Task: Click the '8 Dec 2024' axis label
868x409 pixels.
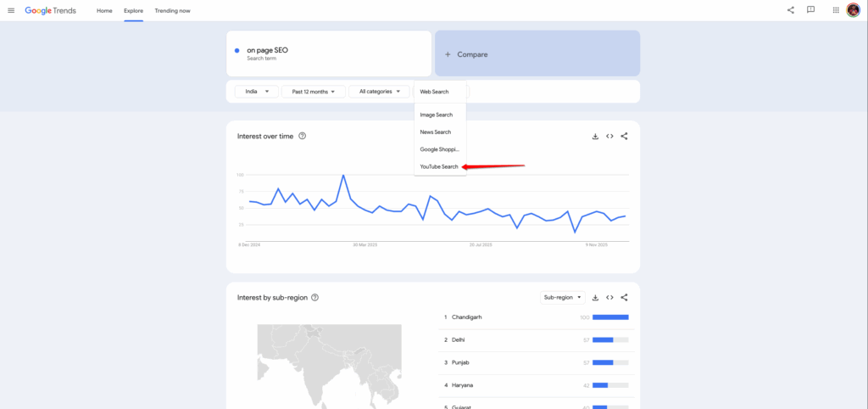Action: [x=249, y=245]
